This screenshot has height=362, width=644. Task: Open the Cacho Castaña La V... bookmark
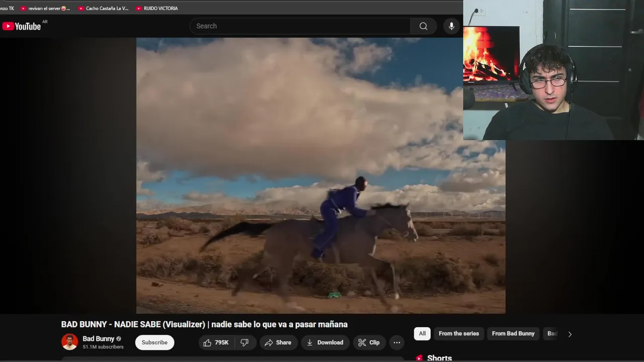[x=104, y=8]
